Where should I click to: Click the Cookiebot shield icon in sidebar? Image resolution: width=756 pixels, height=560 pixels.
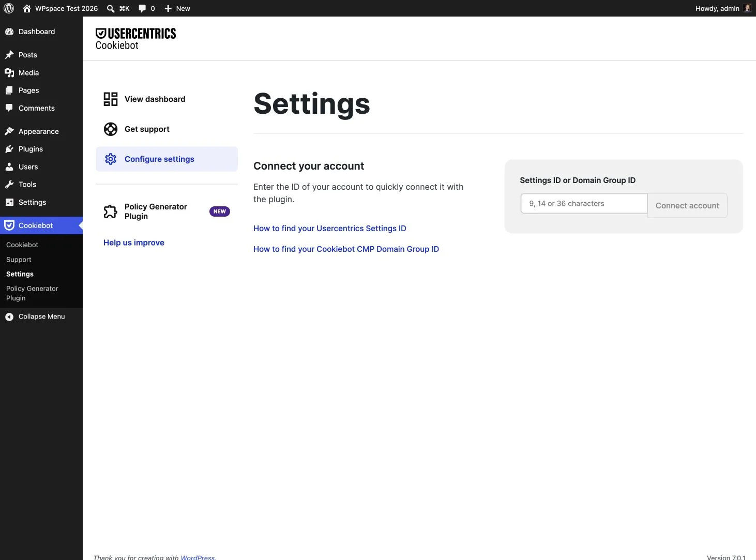9,225
